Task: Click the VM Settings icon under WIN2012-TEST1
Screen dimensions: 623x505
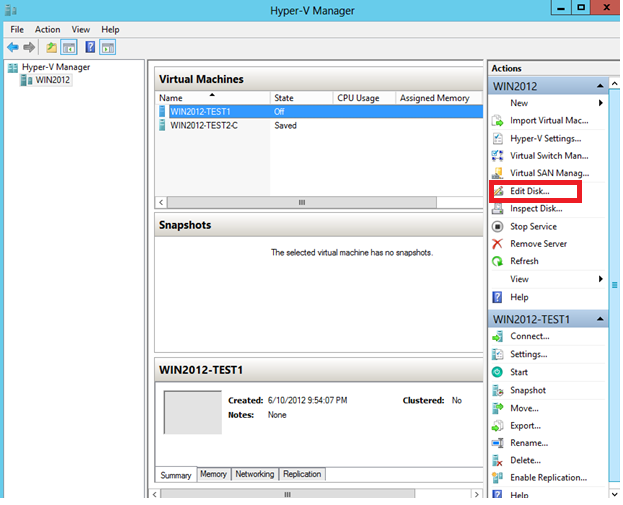Action: click(497, 354)
